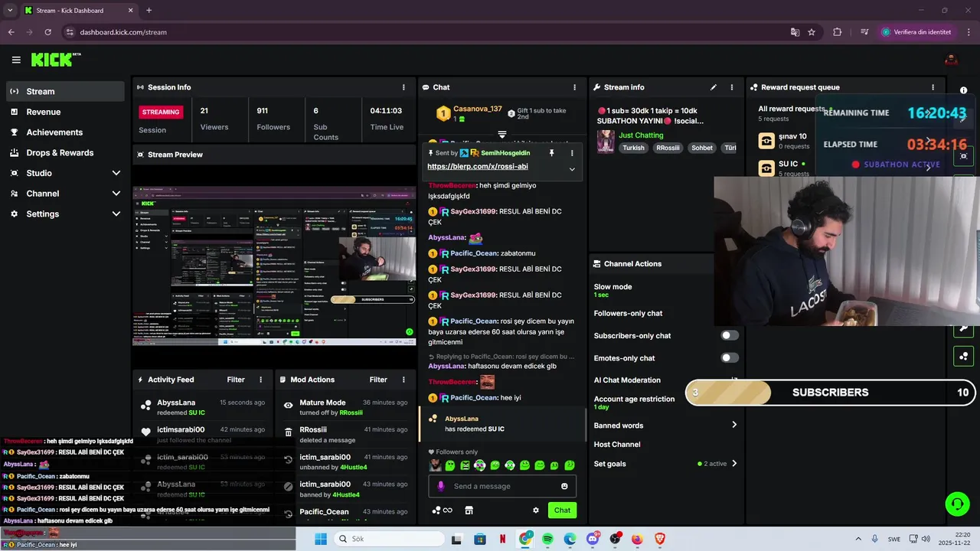The width and height of the screenshot is (980, 551).
Task: Click the RRossiii tag
Action: [x=668, y=148]
